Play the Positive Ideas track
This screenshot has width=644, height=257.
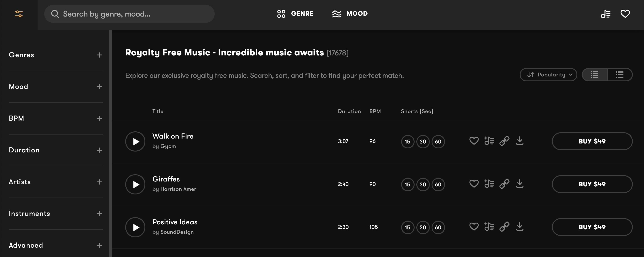tap(135, 227)
